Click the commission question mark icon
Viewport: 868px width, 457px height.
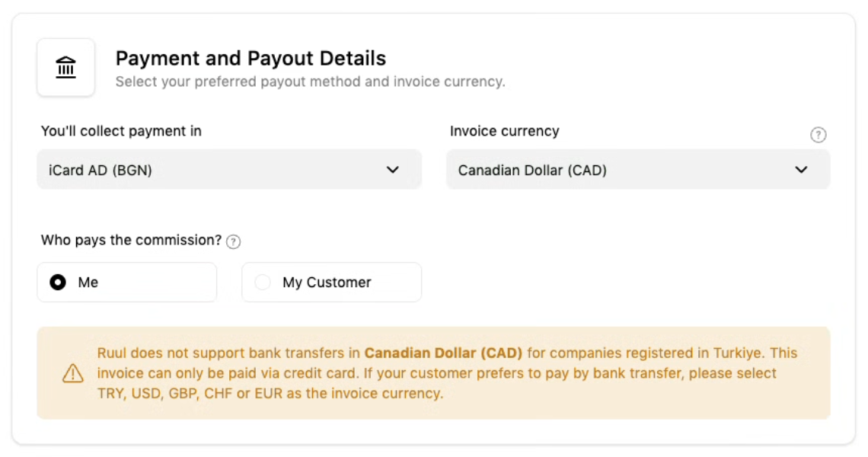234,241
